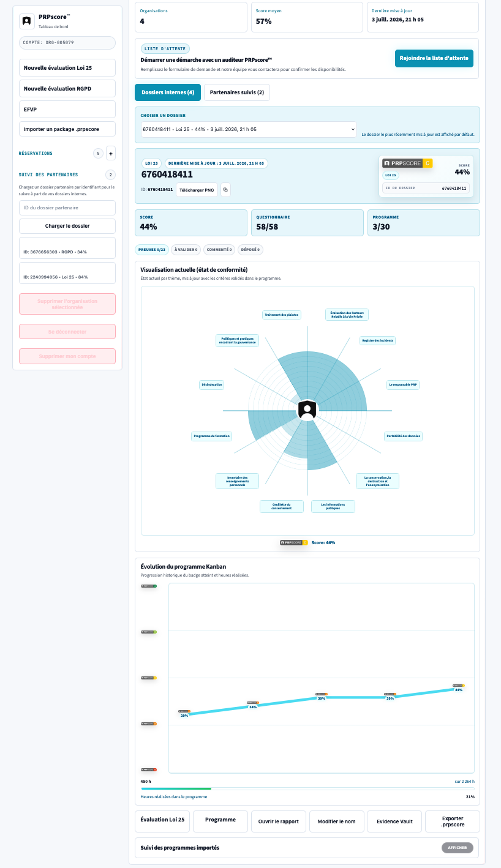The height and width of the screenshot is (868, 501).
Task: Click the Suivi des partenaires count 2
Action: (110, 174)
